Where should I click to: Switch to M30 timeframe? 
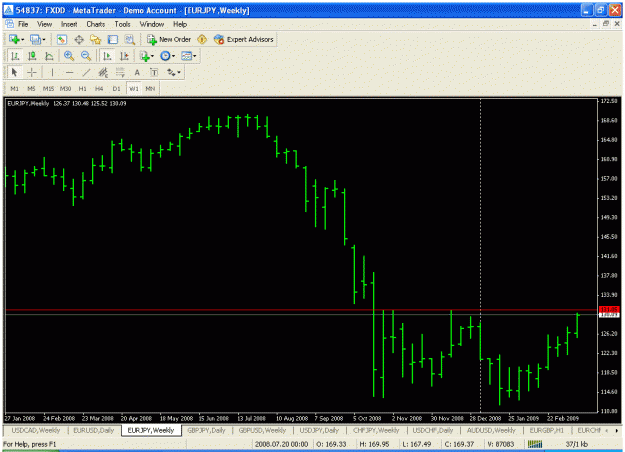[x=65, y=88]
